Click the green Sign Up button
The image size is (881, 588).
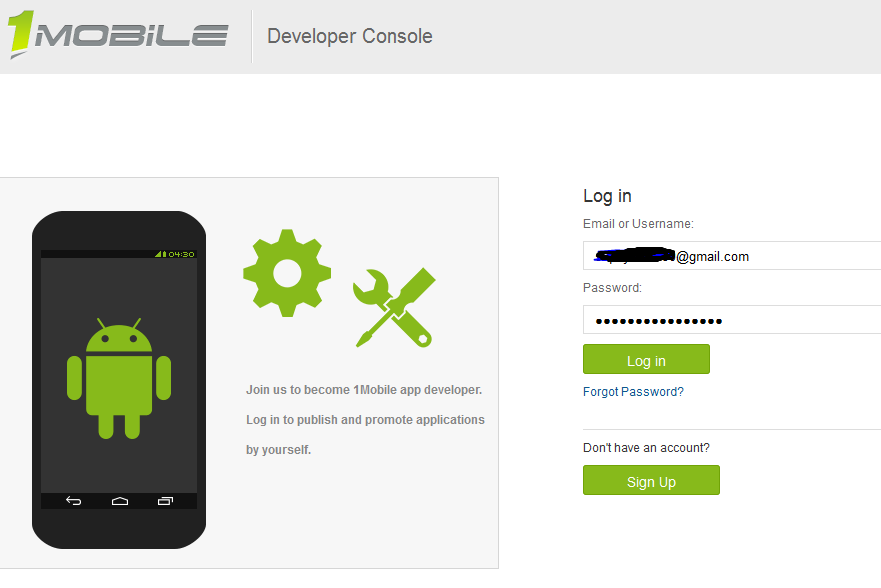pyautogui.click(x=651, y=480)
